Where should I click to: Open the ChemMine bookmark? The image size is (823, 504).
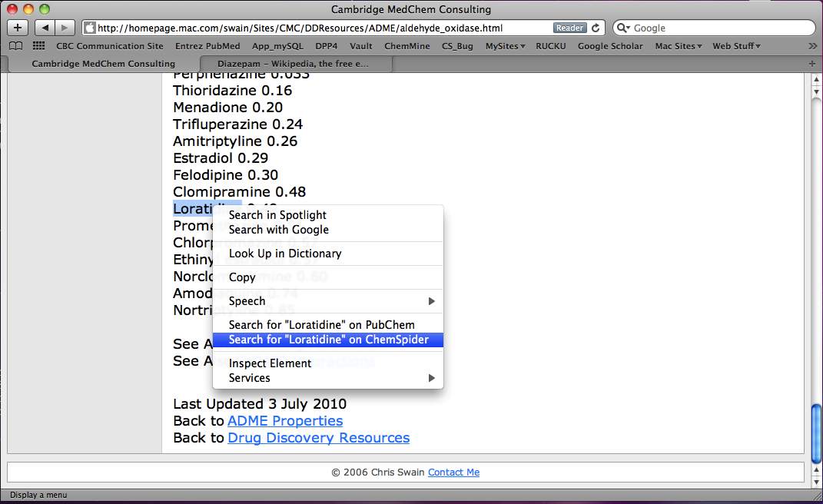click(x=407, y=46)
